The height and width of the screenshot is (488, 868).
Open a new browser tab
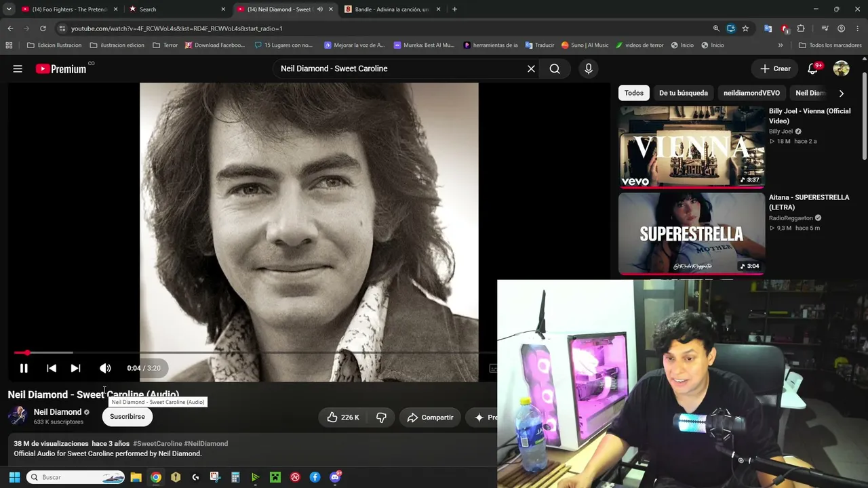tap(454, 9)
